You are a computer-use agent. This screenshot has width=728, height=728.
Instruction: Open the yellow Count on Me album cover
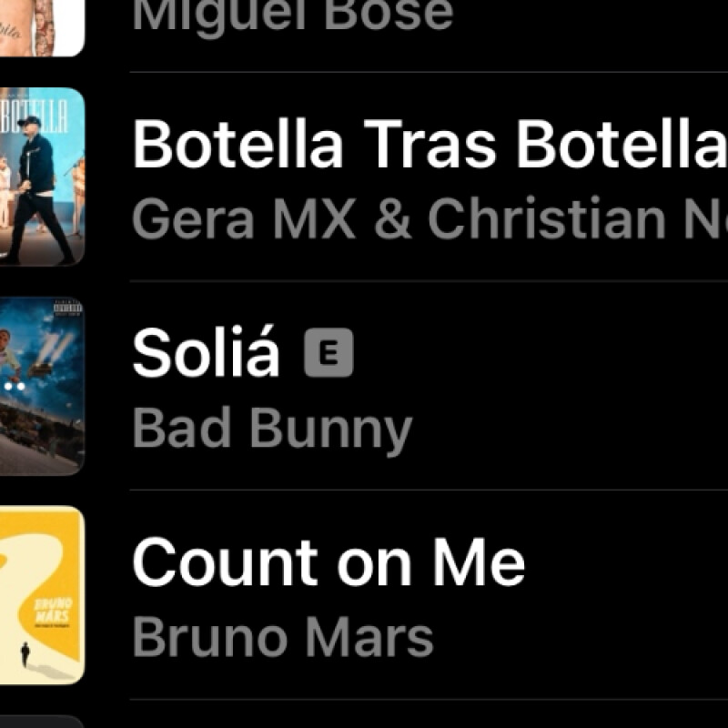point(41,595)
